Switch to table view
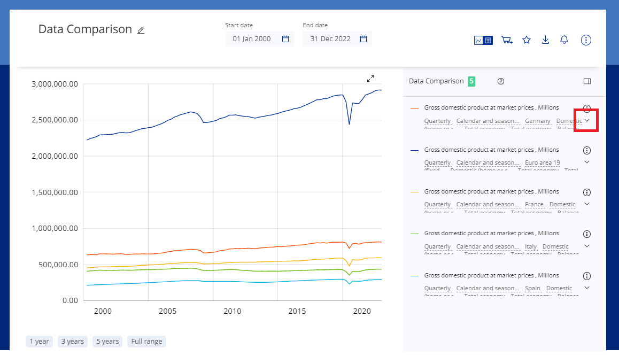This screenshot has height=364, width=619. click(x=488, y=40)
